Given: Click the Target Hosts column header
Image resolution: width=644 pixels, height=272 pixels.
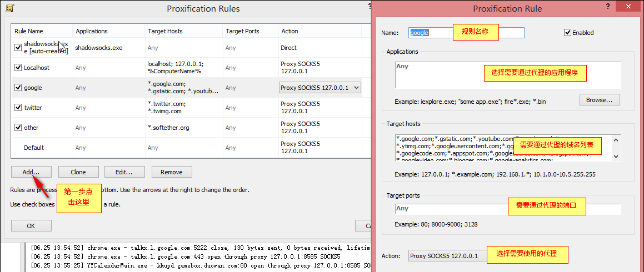Looking at the screenshot, I should point(183,31).
